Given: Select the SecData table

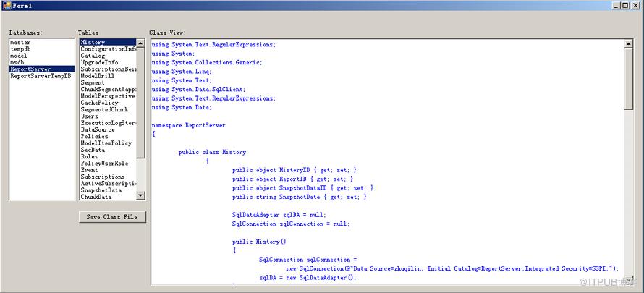Looking at the screenshot, I should pos(108,150).
